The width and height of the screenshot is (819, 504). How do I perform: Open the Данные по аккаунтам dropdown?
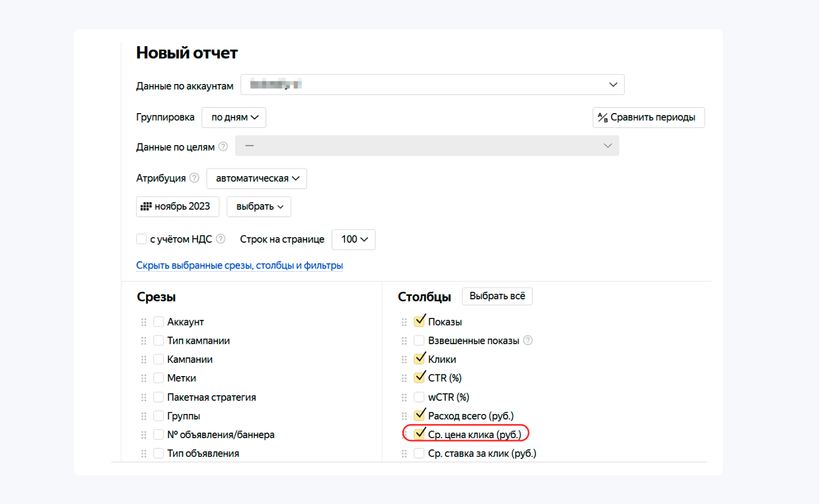pyautogui.click(x=432, y=85)
